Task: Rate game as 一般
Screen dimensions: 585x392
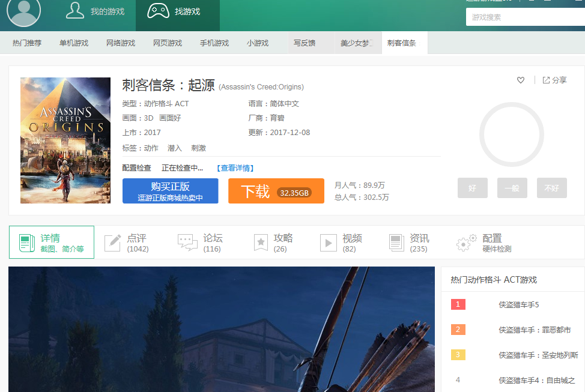Action: pyautogui.click(x=512, y=188)
